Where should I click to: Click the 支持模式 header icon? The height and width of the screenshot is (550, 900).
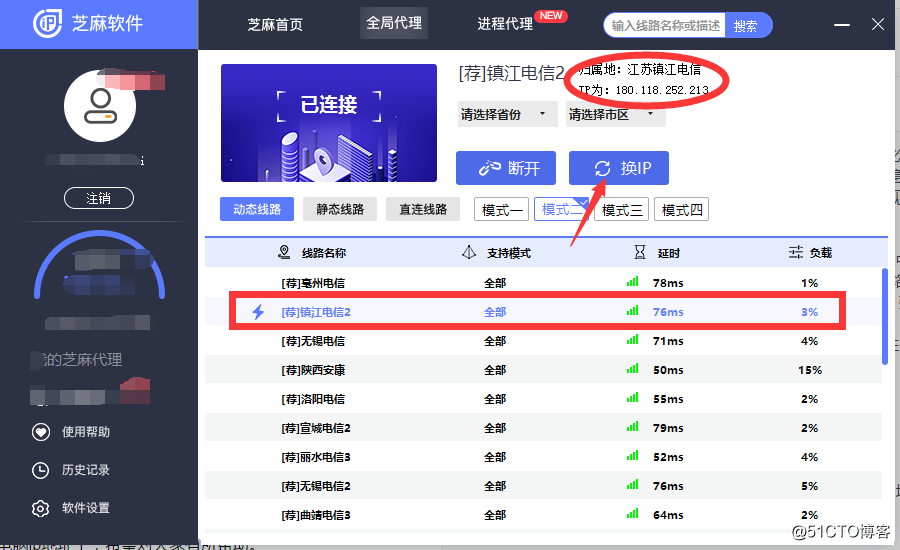(x=469, y=252)
